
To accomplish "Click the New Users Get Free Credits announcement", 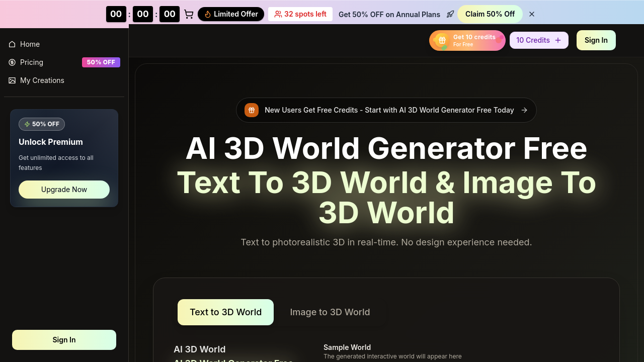I will point(386,110).
